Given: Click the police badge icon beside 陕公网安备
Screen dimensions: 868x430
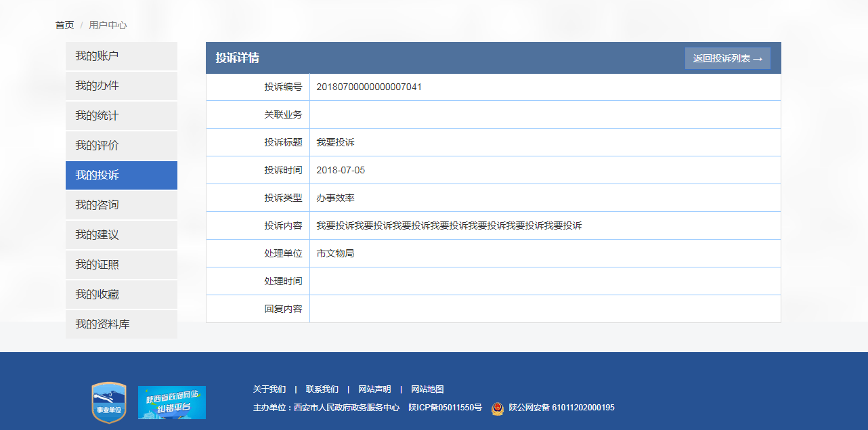Looking at the screenshot, I should [498, 408].
